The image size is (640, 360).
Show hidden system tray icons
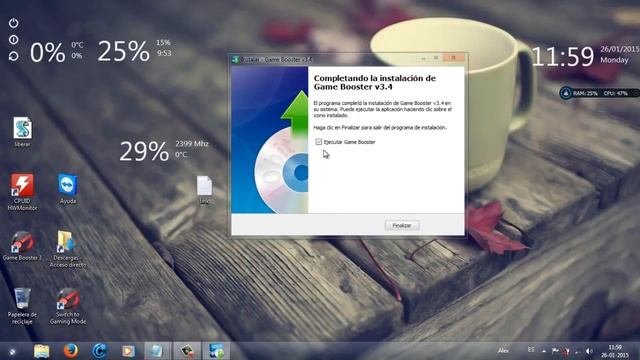coord(544,351)
